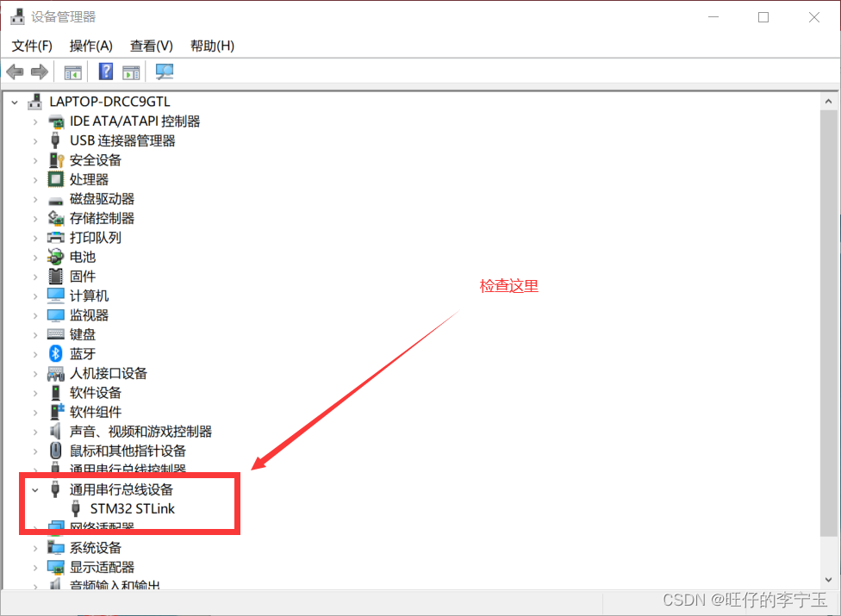Show or hide the console tree icon
The height and width of the screenshot is (616, 841).
point(73,72)
